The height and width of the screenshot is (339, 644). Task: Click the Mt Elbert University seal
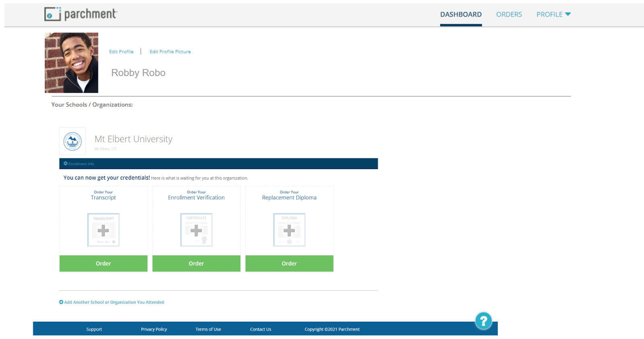[72, 141]
